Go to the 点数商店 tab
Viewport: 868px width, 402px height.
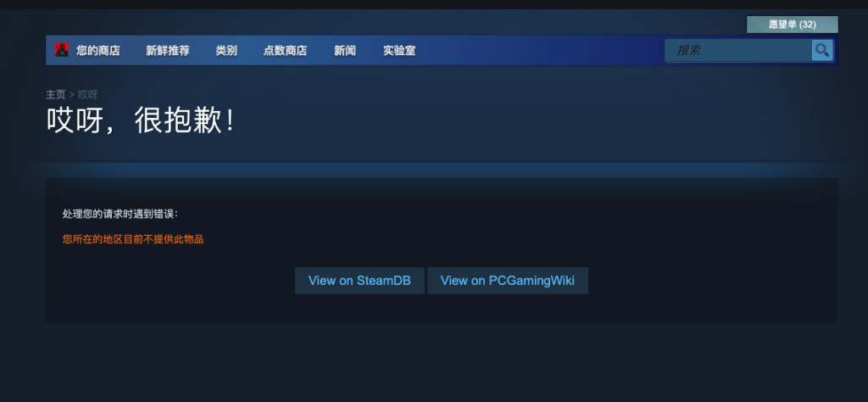click(285, 51)
